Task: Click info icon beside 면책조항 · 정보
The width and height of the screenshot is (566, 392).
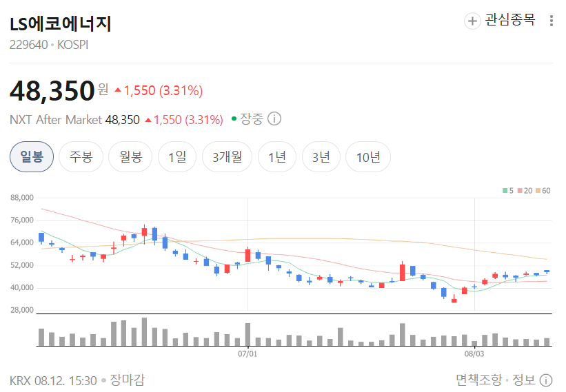Action: click(x=546, y=380)
